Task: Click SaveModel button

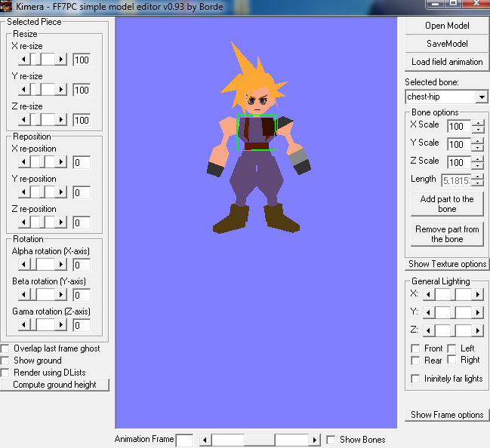Action: [447, 44]
